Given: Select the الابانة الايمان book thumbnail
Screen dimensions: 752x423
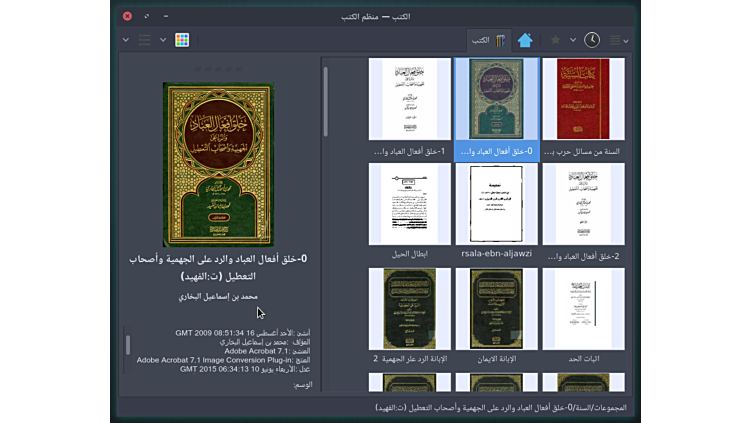Looking at the screenshot, I should [496, 310].
